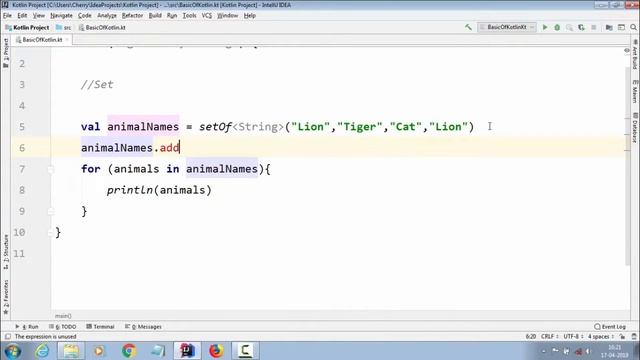Screen dimensions: 640x360
Task: Open the Analyze menu
Action: [x=107, y=16]
